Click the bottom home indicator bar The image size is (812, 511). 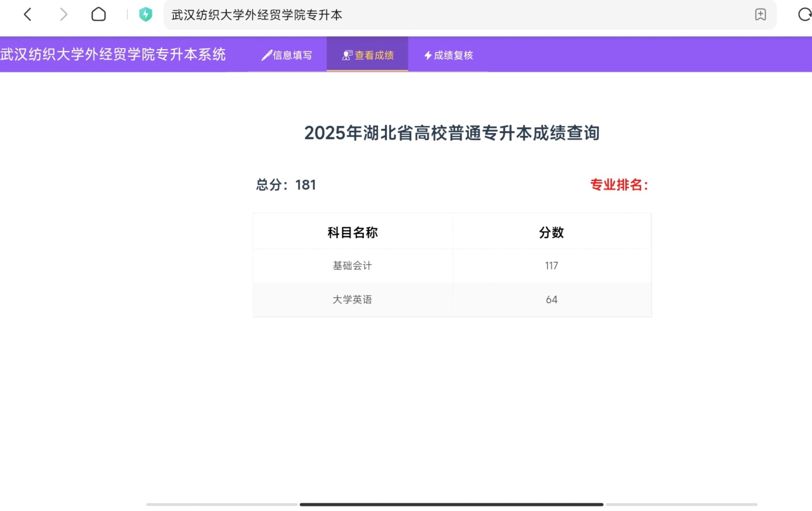pyautogui.click(x=451, y=504)
